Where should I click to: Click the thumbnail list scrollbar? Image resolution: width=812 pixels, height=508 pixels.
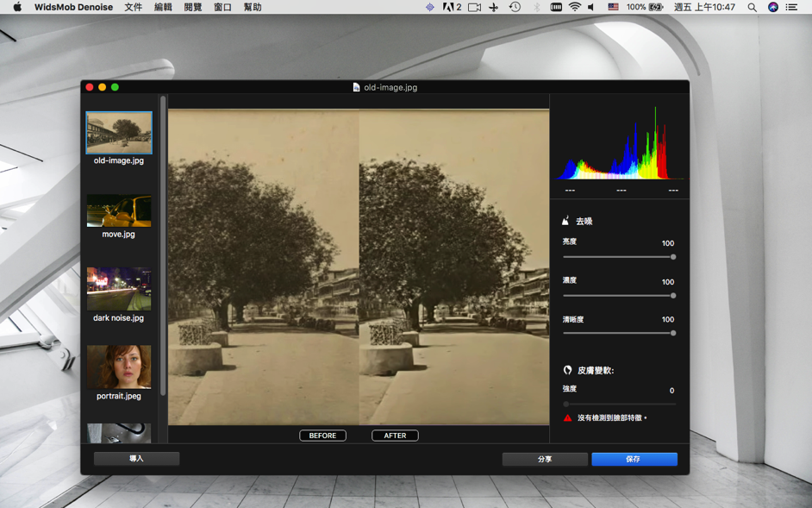pyautogui.click(x=163, y=246)
